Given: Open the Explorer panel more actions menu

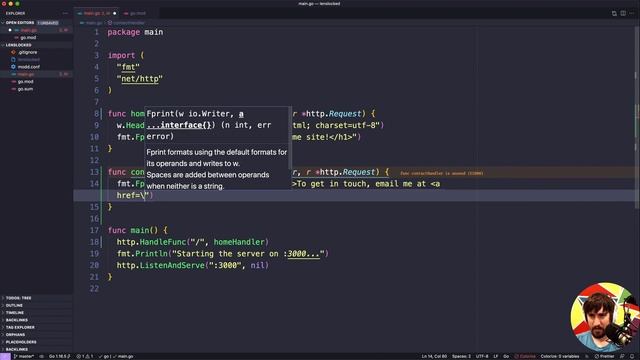Looking at the screenshot, I should (65, 13).
